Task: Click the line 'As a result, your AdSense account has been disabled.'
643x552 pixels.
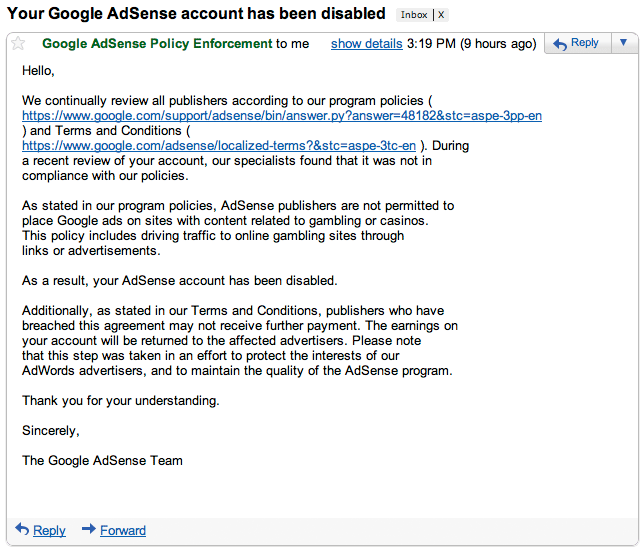Action: coord(180,281)
